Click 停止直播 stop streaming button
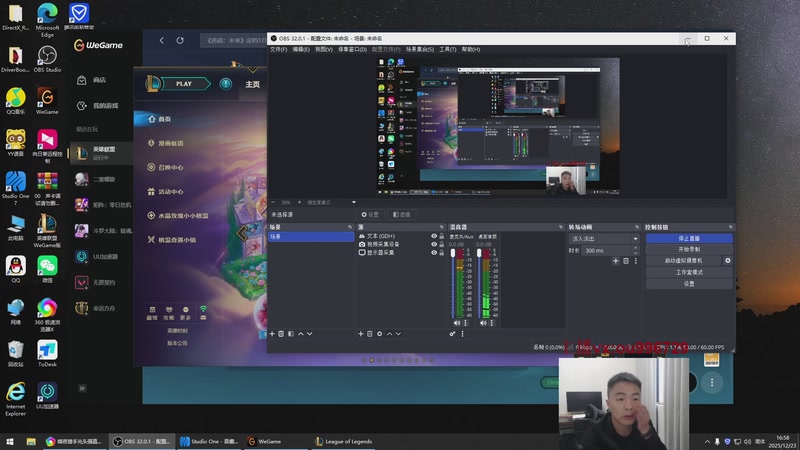 (x=689, y=238)
